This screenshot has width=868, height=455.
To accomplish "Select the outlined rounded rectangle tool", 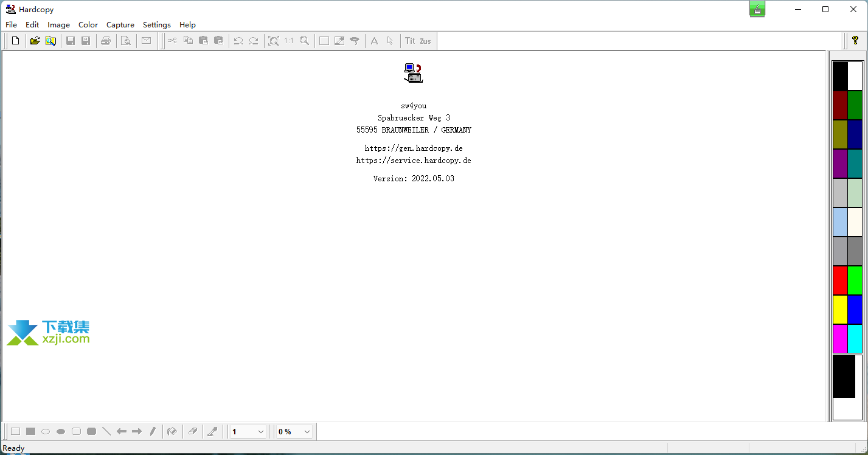I will tap(76, 431).
